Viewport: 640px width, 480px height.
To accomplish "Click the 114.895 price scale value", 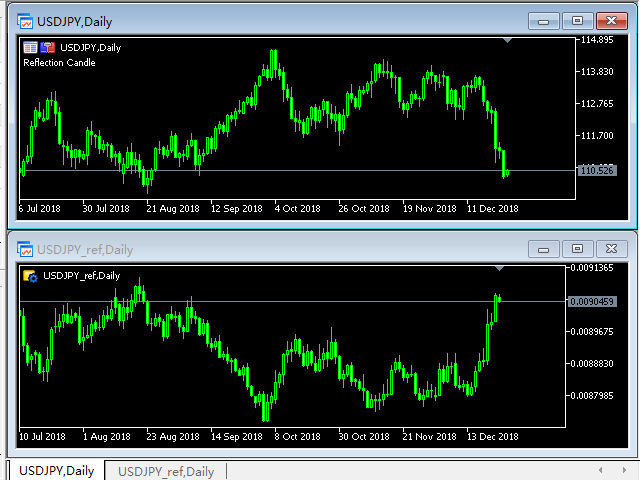I will [x=597, y=40].
